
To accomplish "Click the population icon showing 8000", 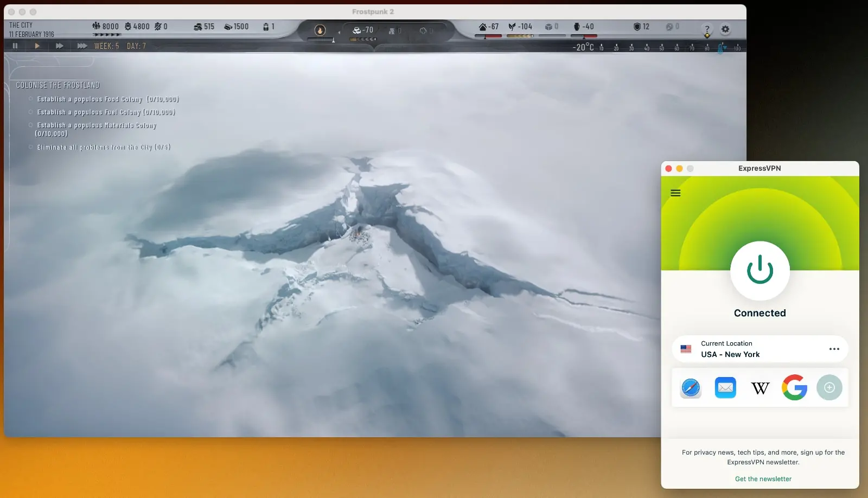I will pos(96,26).
